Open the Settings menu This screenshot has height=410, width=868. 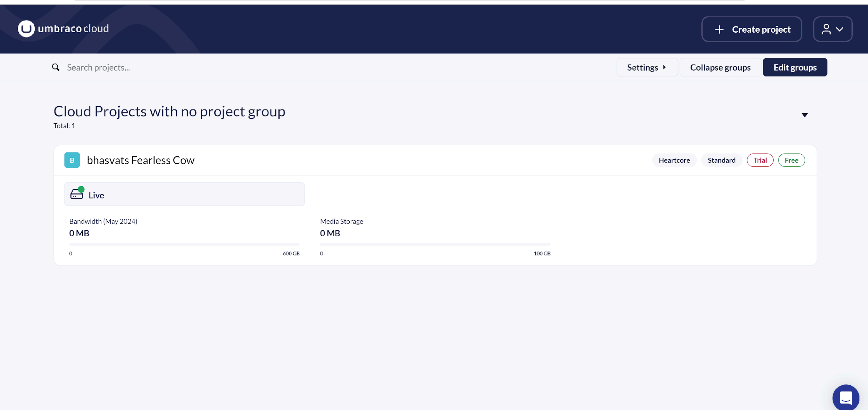(x=646, y=67)
